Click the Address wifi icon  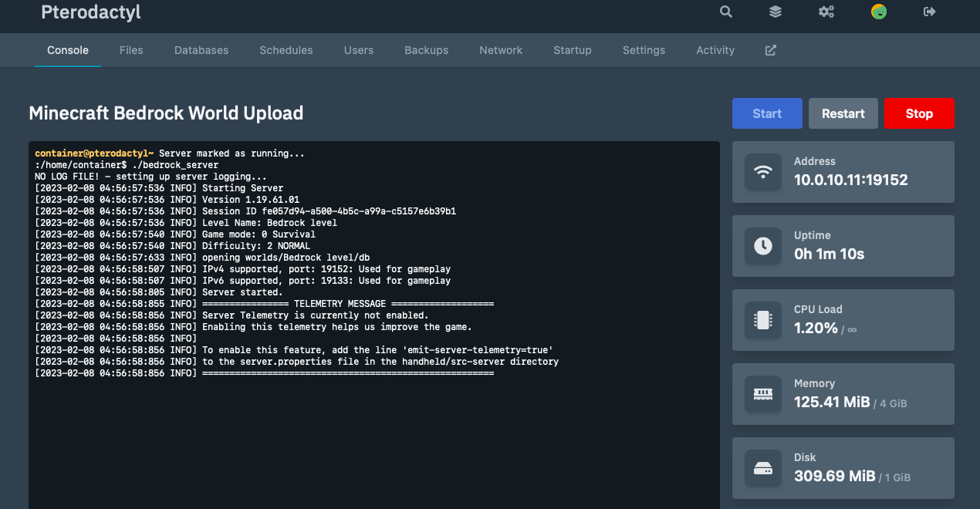pos(762,173)
